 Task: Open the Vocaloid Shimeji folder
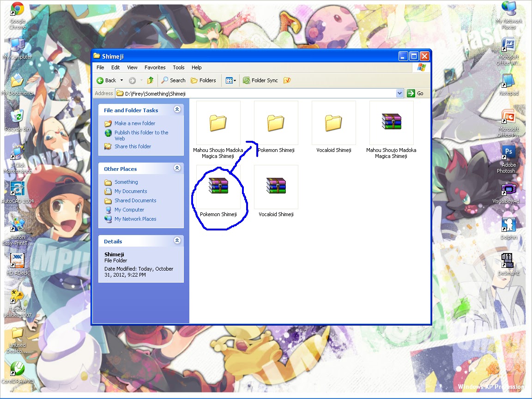[x=333, y=122]
